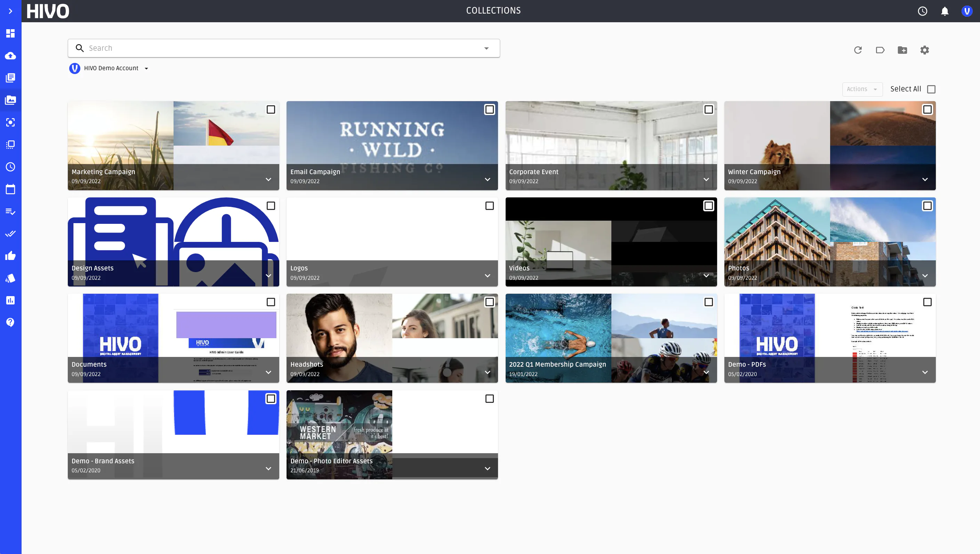Open the dashboard icon in the sidebar

10,33
